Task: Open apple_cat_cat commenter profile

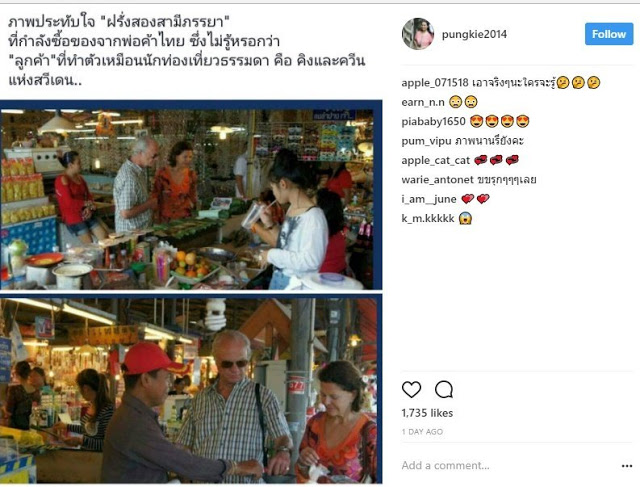Action: pyautogui.click(x=436, y=160)
